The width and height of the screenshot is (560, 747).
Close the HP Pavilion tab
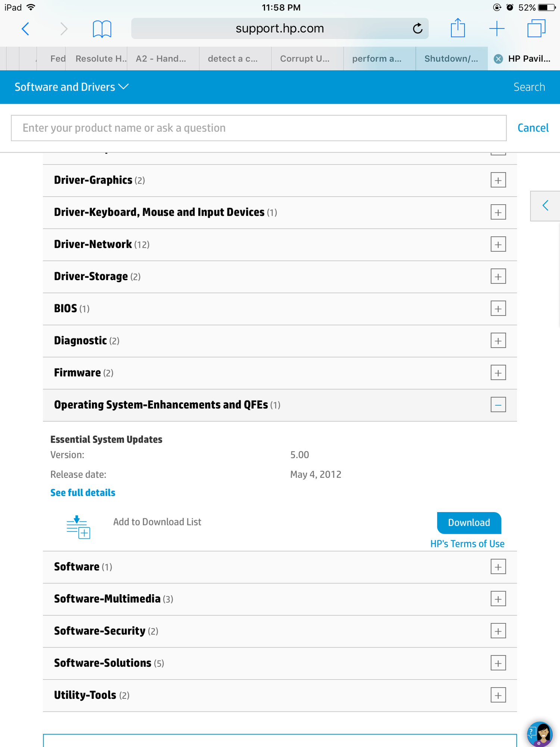click(498, 59)
